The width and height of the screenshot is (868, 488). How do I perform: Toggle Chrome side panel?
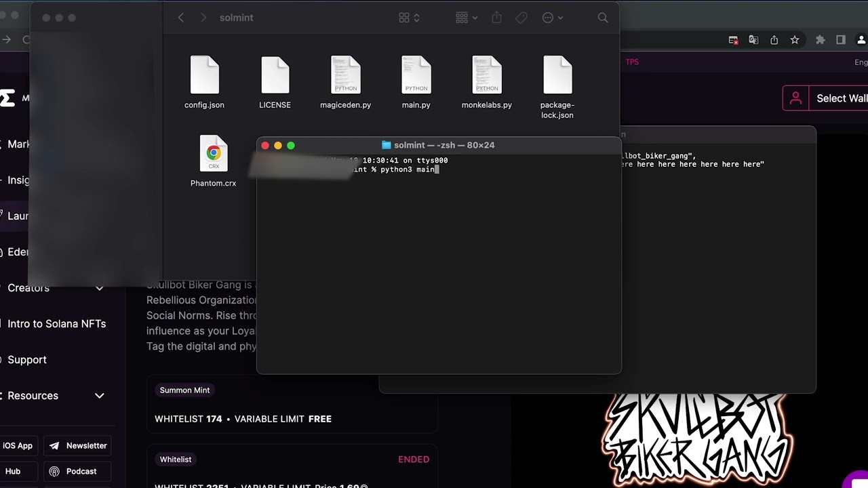click(841, 40)
